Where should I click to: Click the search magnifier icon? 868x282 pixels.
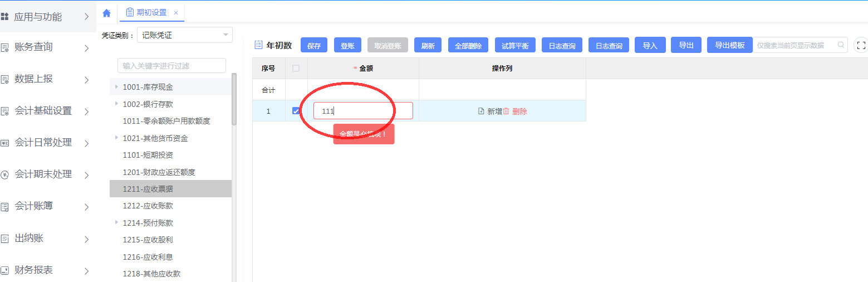(841, 45)
